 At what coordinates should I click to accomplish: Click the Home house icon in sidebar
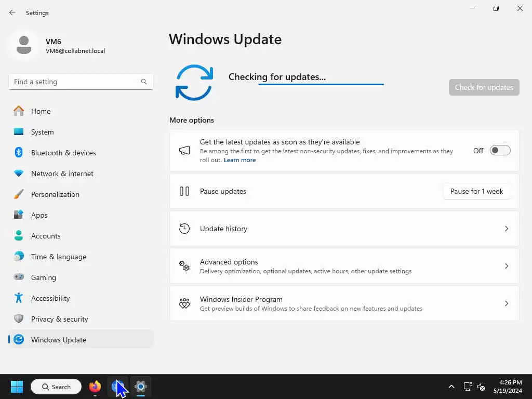click(x=19, y=111)
